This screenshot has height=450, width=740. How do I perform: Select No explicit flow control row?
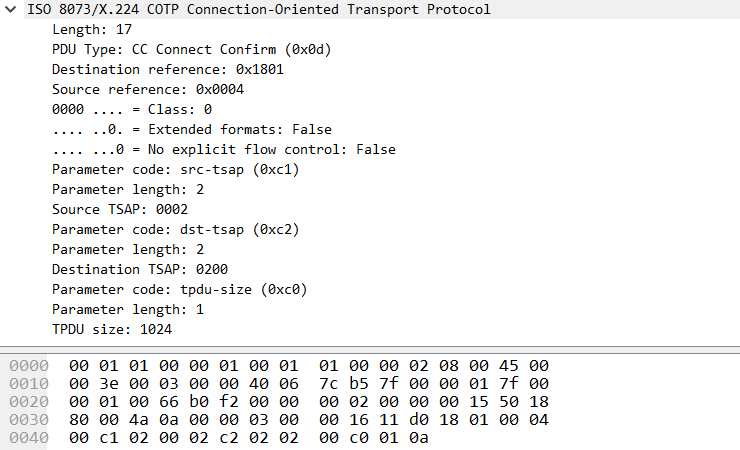tap(223, 150)
